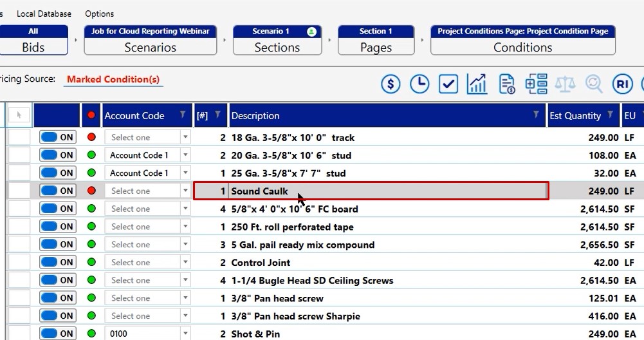Open the Options menu
The image size is (644, 340).
click(99, 14)
